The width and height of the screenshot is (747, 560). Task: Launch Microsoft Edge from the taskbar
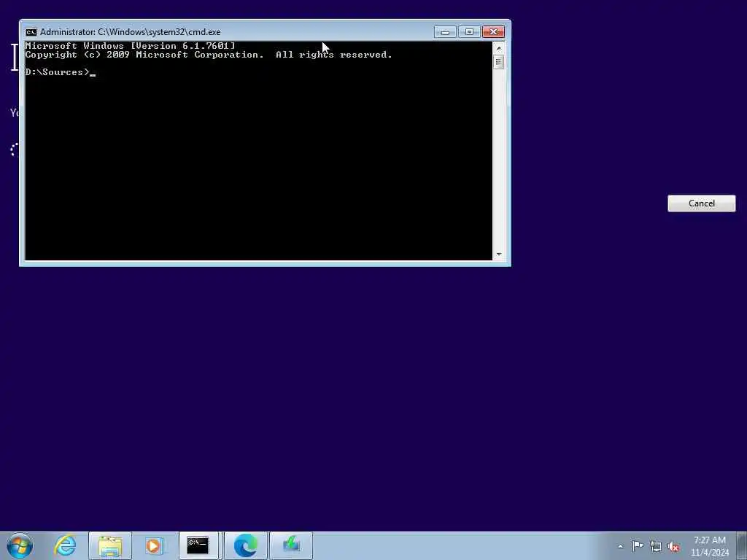246,545
